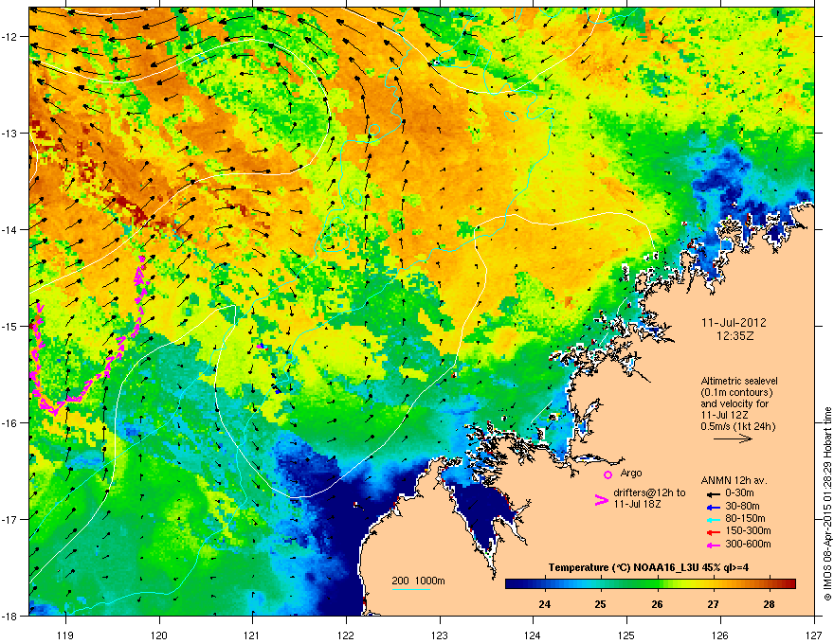Click the time text 12:35Z

tap(734, 336)
